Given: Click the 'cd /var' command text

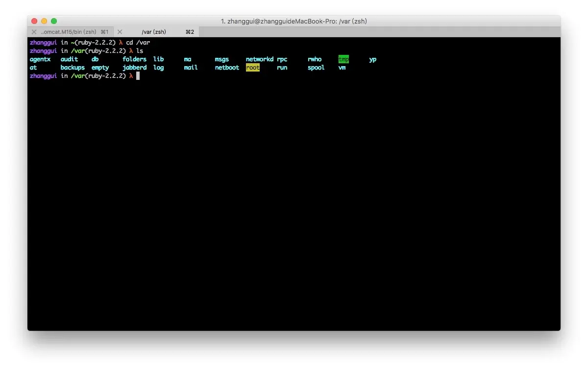Looking at the screenshot, I should pos(138,43).
